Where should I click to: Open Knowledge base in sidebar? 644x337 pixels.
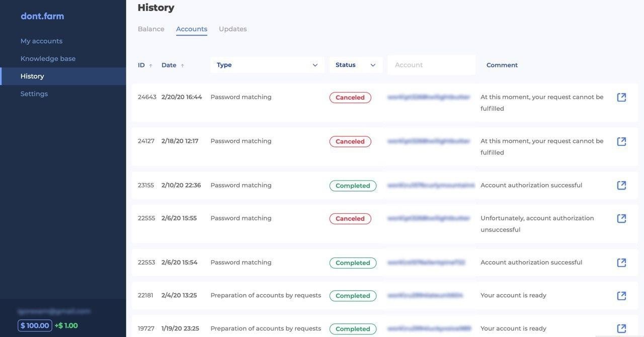(48, 59)
